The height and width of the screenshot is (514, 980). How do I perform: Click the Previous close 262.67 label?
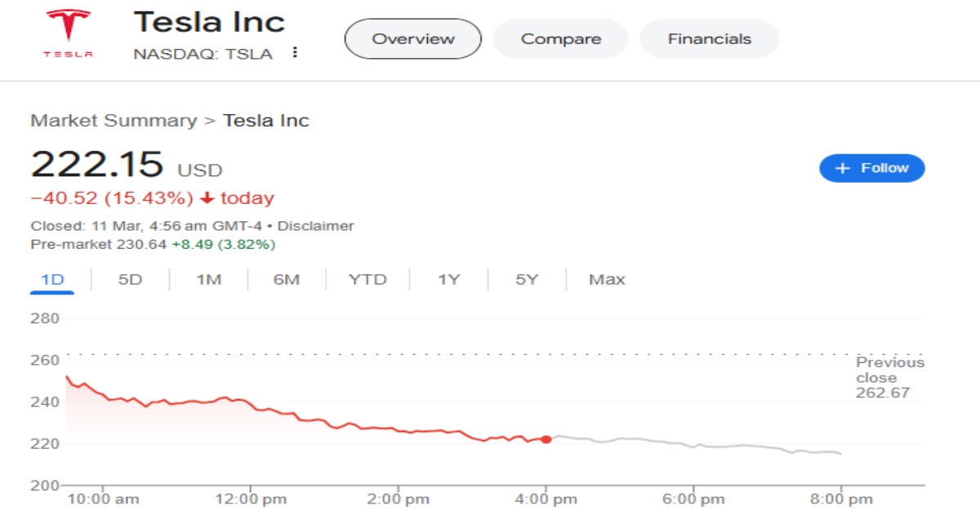[889, 378]
